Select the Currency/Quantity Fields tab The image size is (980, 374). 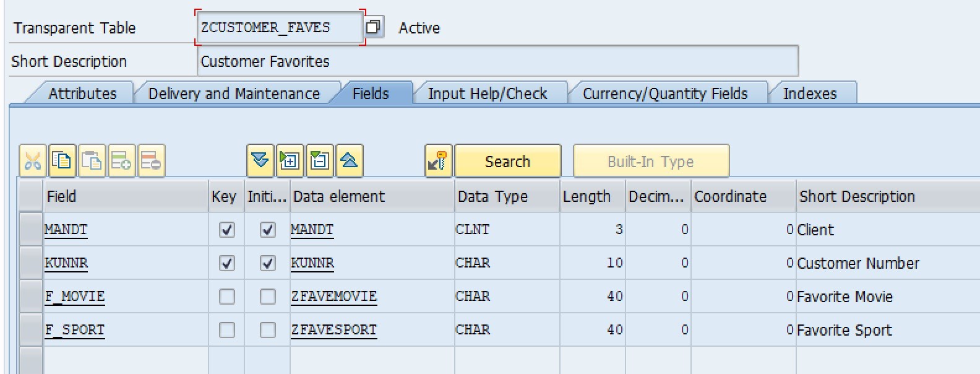[x=665, y=94]
